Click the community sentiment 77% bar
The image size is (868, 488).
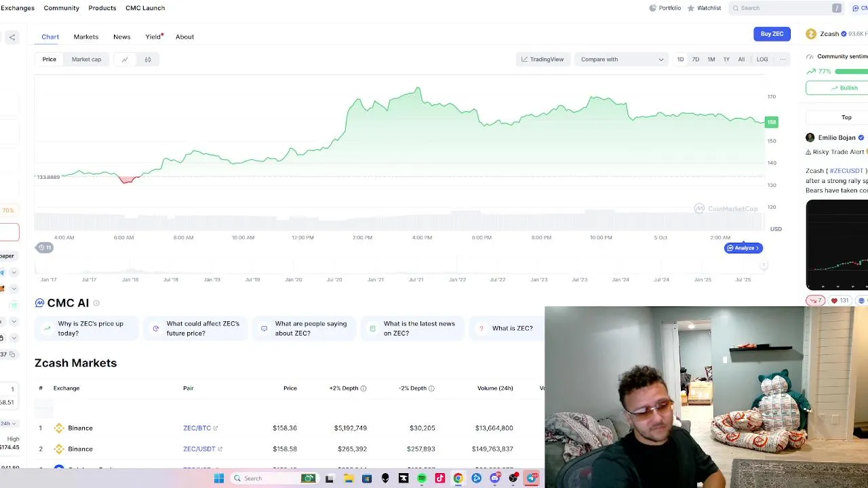(x=851, y=71)
